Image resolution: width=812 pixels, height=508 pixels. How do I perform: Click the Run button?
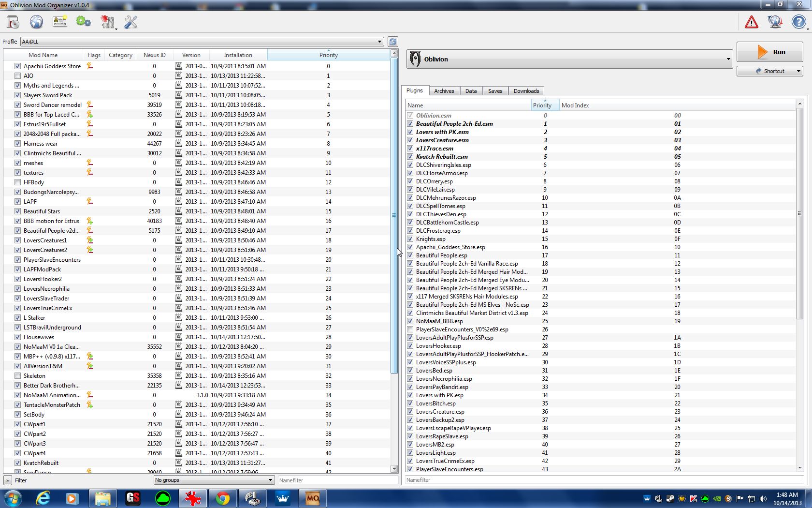(x=769, y=52)
